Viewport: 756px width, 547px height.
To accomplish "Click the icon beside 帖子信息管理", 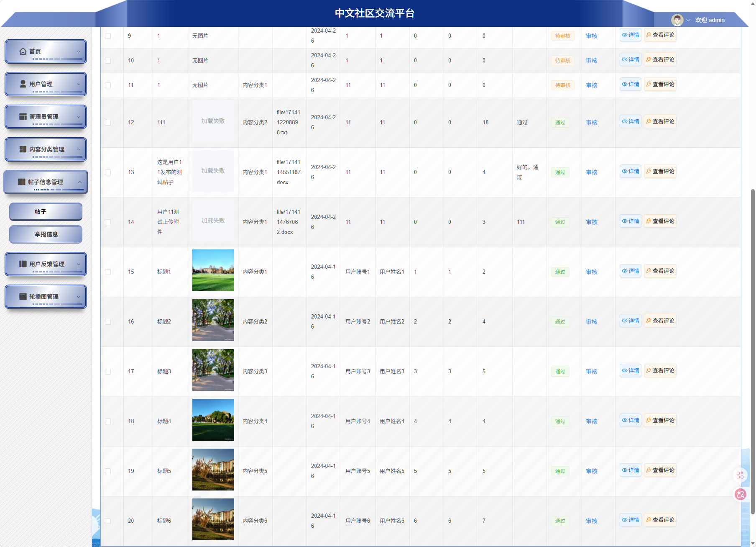I will point(22,182).
